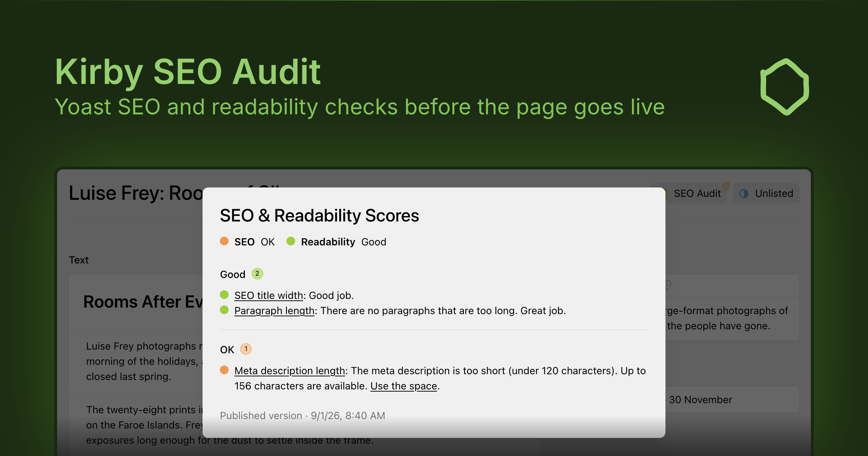This screenshot has height=456, width=868.
Task: Click the 'Luise Frey: Roo' page title
Action: 136,193
